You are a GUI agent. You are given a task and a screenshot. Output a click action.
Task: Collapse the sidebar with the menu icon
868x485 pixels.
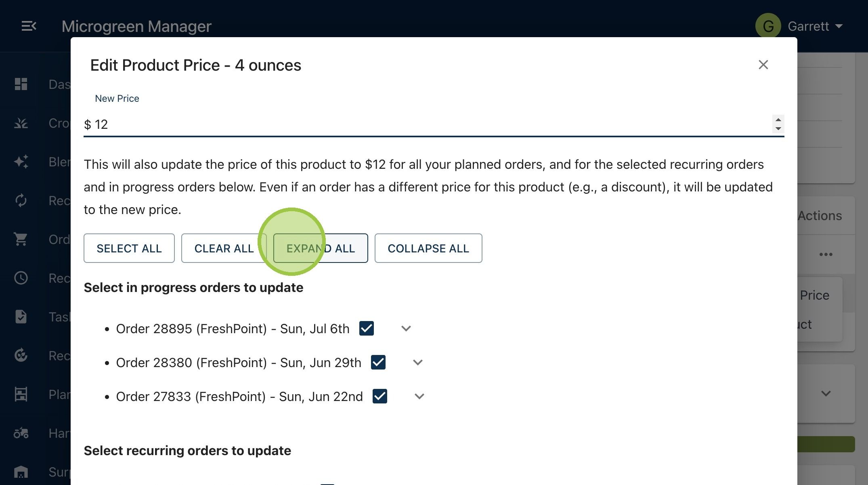point(29,26)
